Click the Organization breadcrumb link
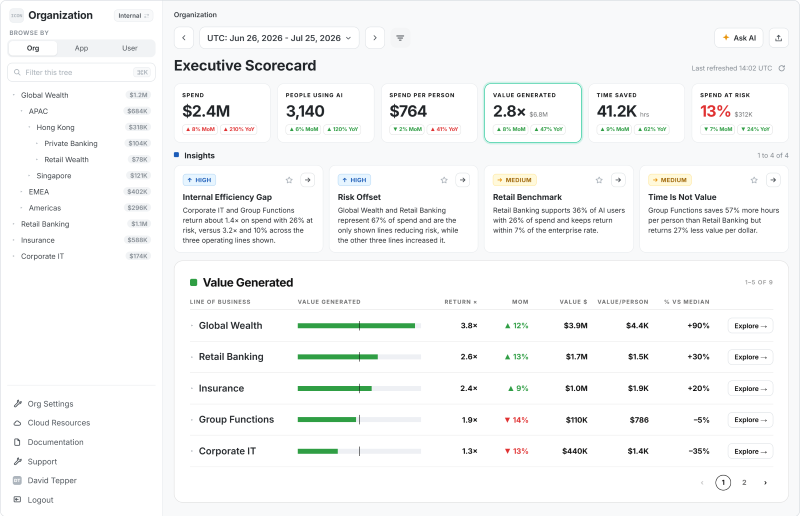 pyautogui.click(x=195, y=15)
